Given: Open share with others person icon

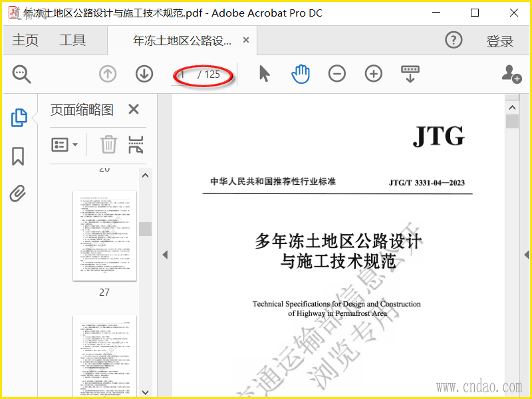Looking at the screenshot, I should pos(511,74).
